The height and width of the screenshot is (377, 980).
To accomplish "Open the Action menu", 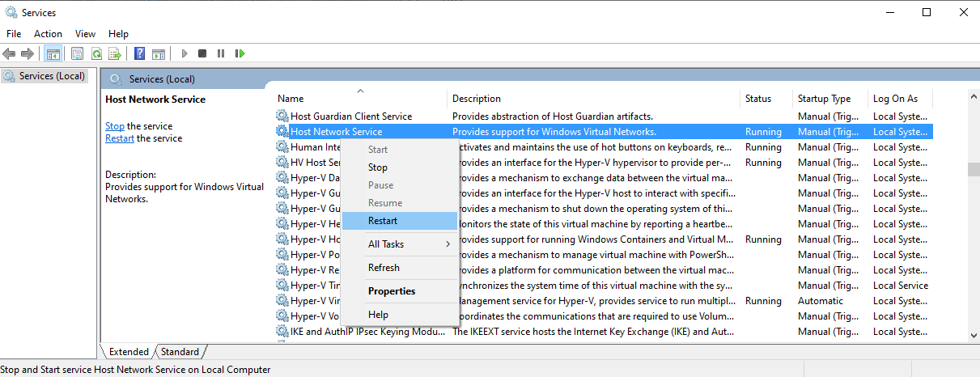I will pos(48,34).
